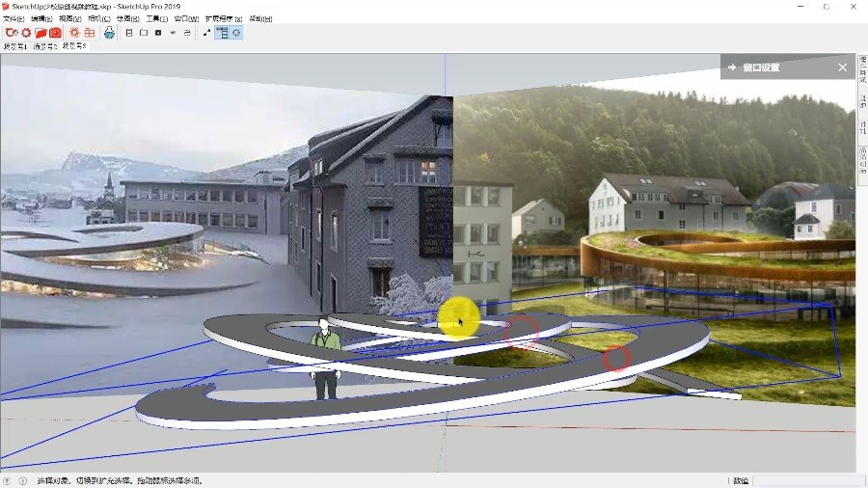The height and width of the screenshot is (488, 868).
Task: Click the question mark status bar icon
Action: point(8,480)
